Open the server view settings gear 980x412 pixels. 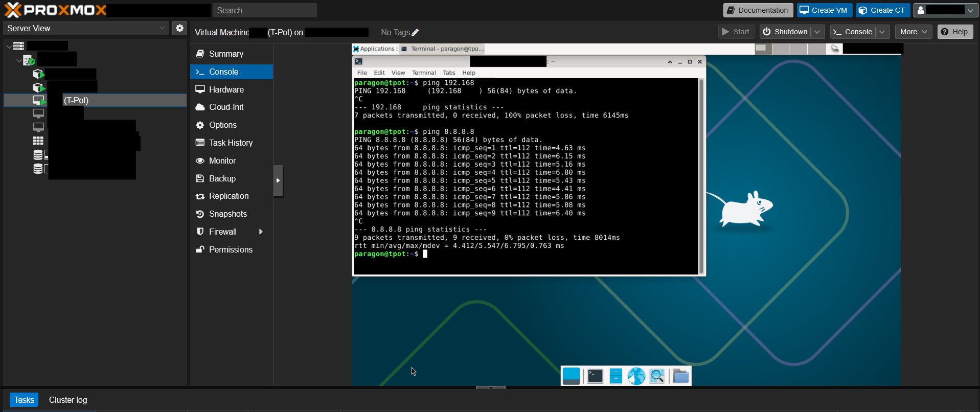click(179, 28)
